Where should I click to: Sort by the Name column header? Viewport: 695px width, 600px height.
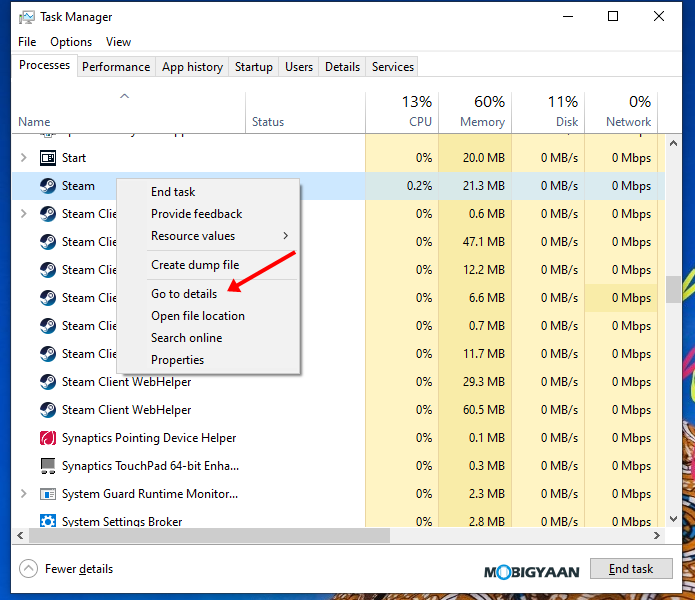pos(129,112)
